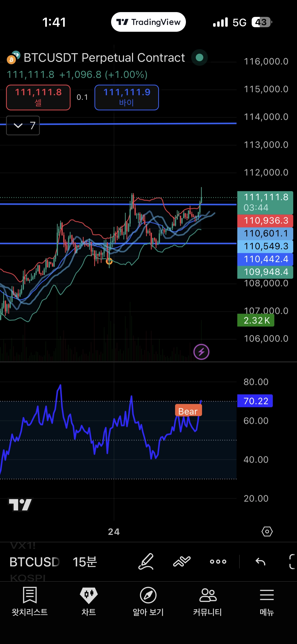
Task: Switch to 알아 보기 explore tab
Action: click(148, 601)
